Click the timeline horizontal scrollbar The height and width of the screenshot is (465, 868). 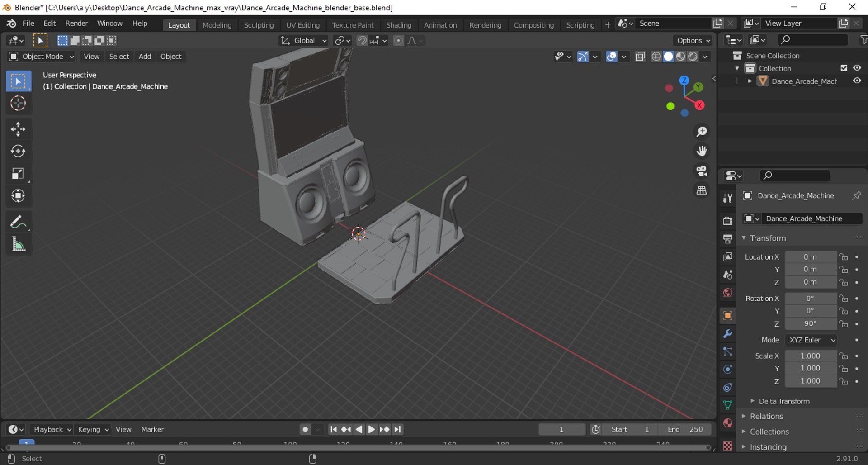[357, 448]
